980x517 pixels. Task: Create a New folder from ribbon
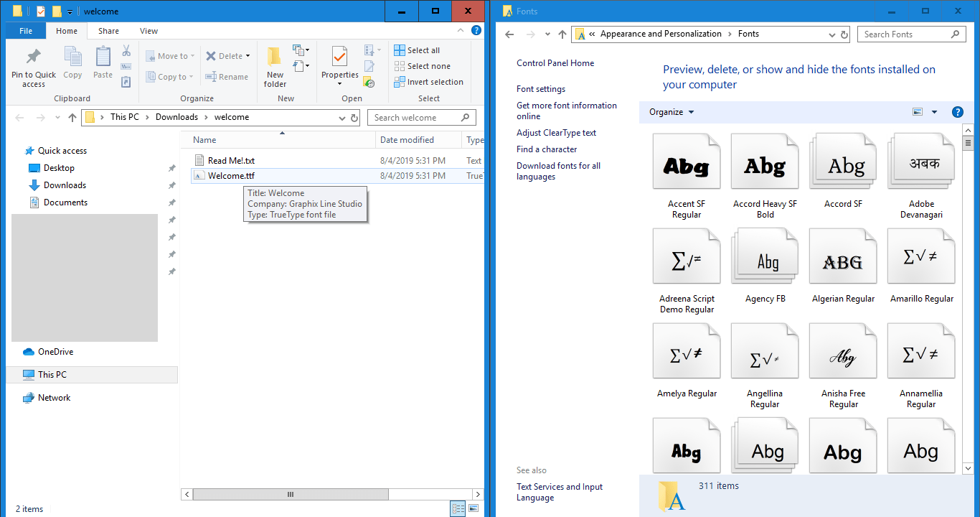click(275, 67)
